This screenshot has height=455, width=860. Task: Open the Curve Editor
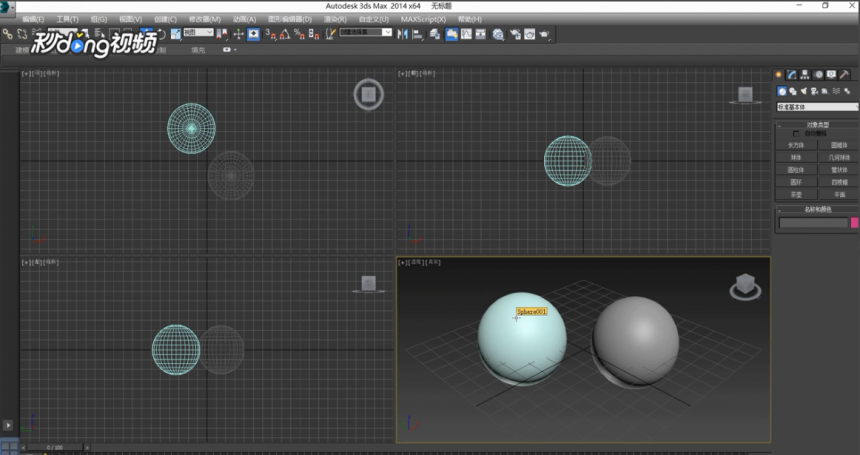click(x=466, y=34)
